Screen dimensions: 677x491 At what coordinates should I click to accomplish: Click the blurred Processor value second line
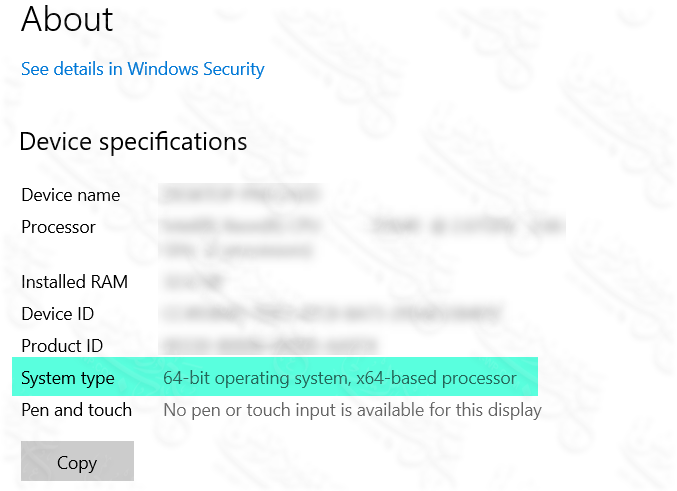pyautogui.click(x=236, y=249)
